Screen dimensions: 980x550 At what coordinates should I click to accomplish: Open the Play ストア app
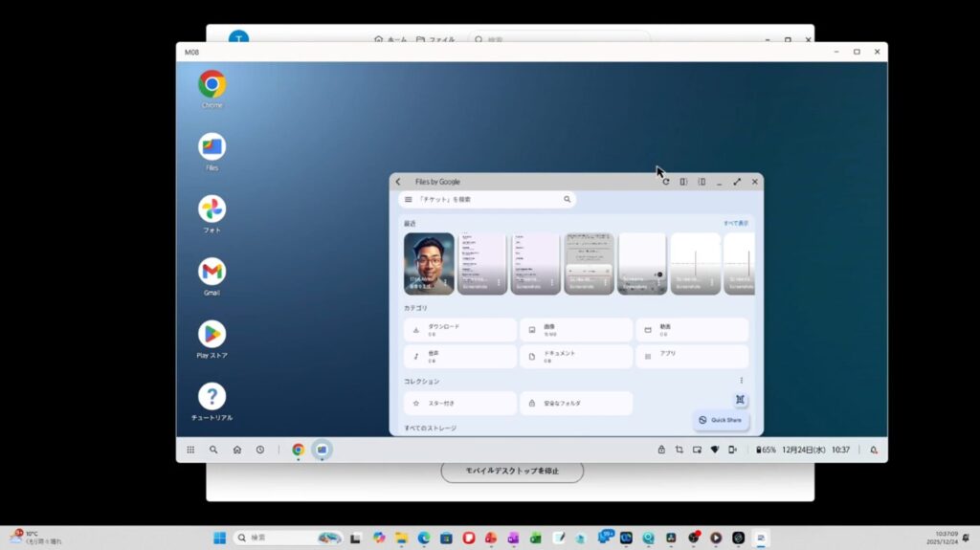[212, 334]
